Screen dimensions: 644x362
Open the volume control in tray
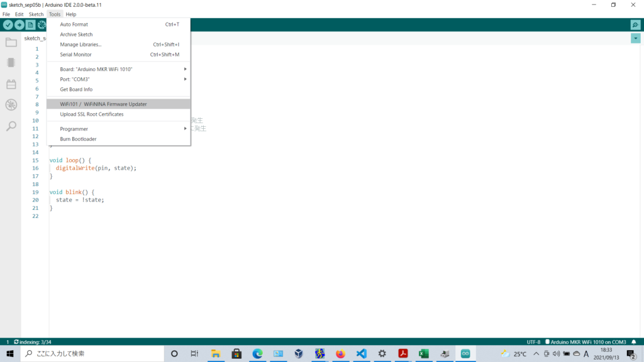click(x=556, y=353)
